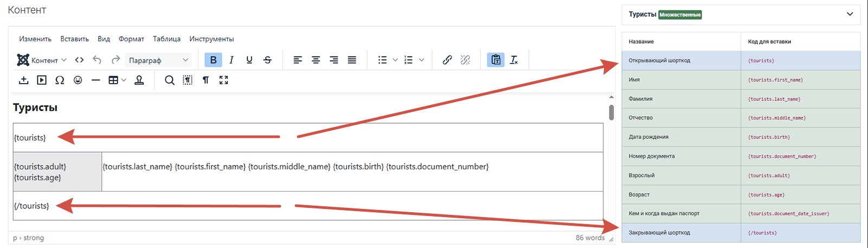868x248 pixels.
Task: Toggle fullscreen editor icon
Action: click(224, 80)
